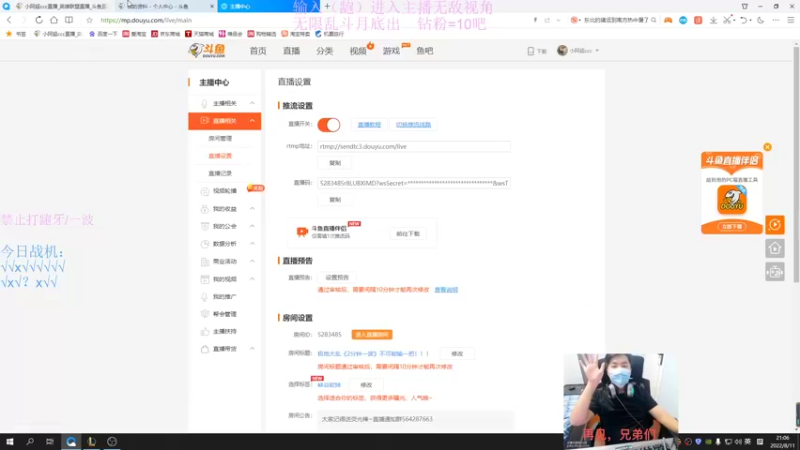
Task: Click the 设置预告 button
Action: (x=337, y=278)
